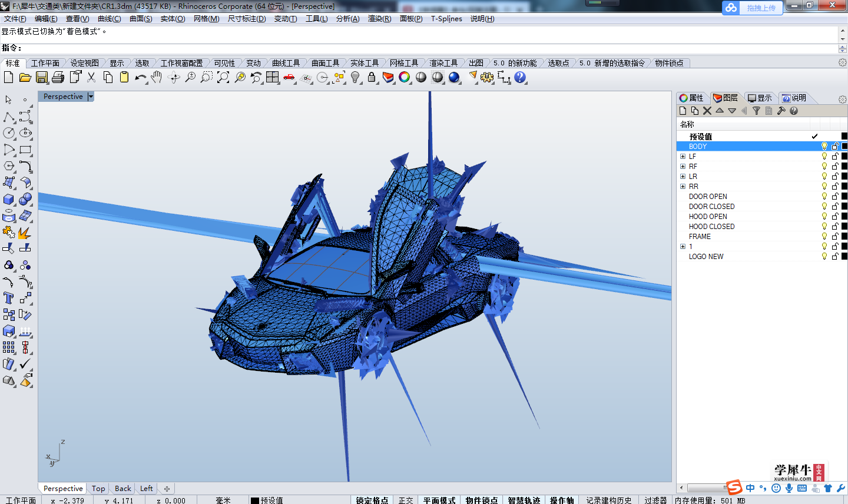Image resolution: width=848 pixels, height=504 pixels.
Task: Open the 文件(F) menu
Action: coord(15,19)
